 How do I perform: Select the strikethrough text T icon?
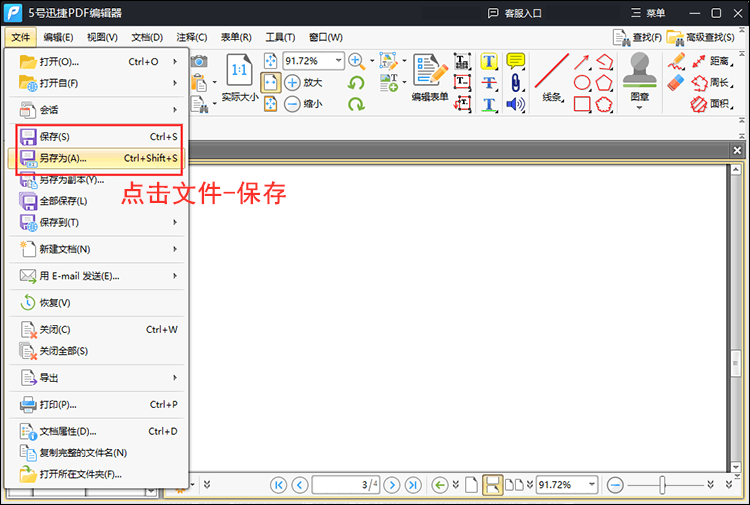[x=488, y=83]
